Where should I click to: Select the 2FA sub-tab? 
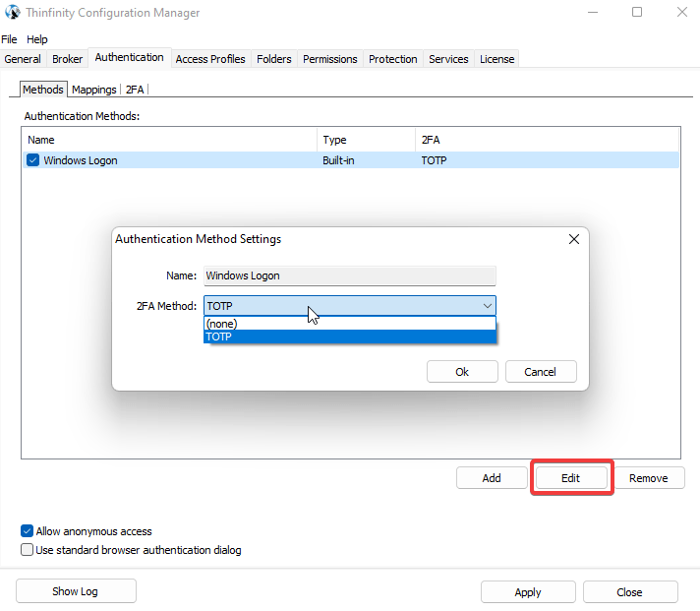(x=135, y=90)
